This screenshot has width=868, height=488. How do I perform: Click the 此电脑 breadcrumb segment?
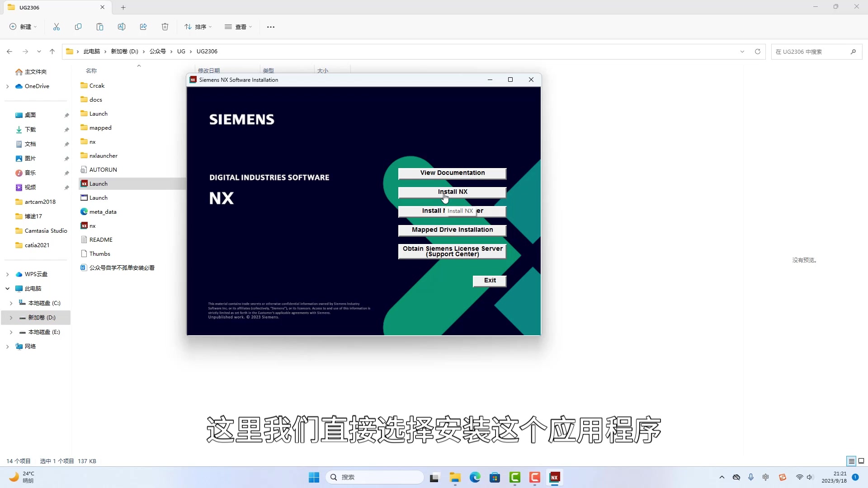click(92, 52)
